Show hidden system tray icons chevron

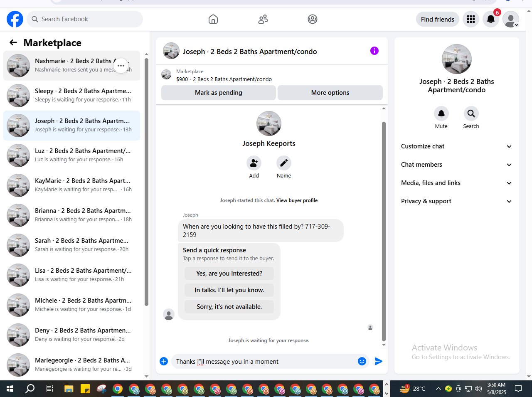(438, 389)
